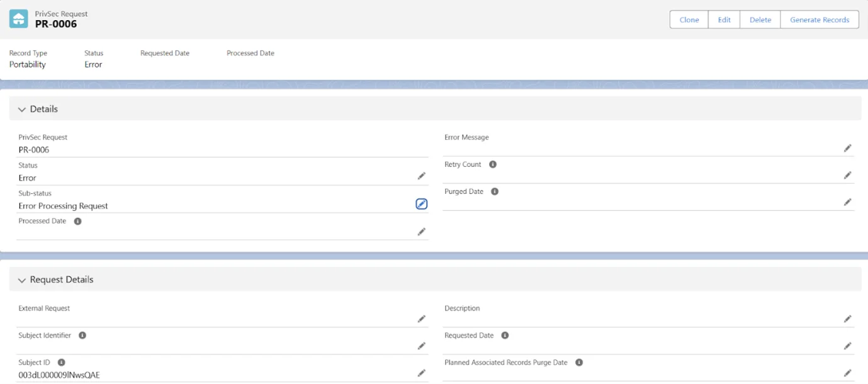Click the pencil icon next to Status field
Image resolution: width=868 pixels, height=384 pixels.
(x=421, y=176)
